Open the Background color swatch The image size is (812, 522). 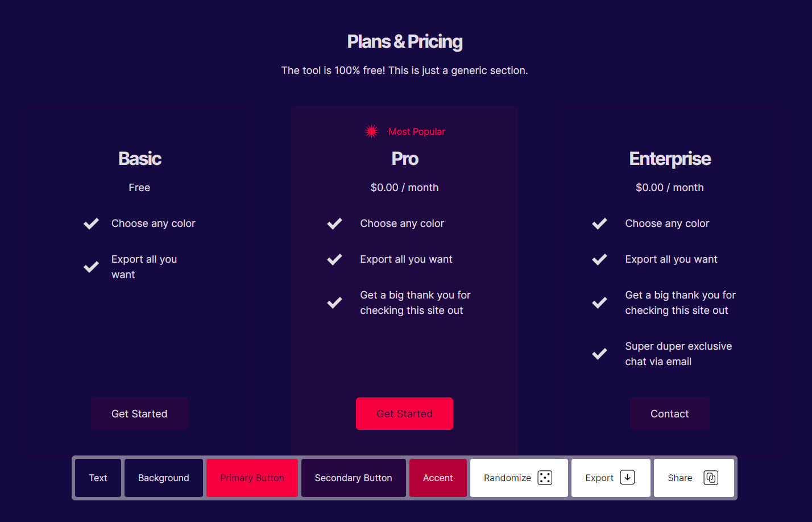point(164,478)
